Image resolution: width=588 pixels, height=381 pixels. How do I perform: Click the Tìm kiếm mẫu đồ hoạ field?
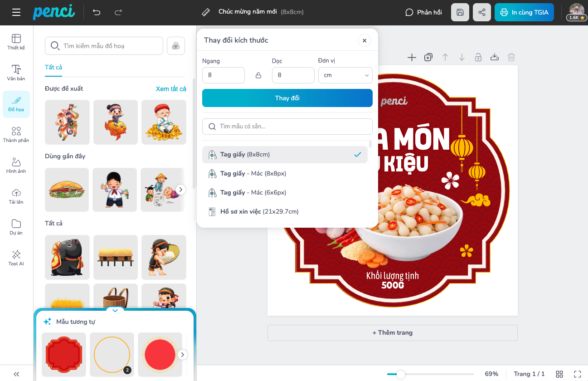[104, 46]
